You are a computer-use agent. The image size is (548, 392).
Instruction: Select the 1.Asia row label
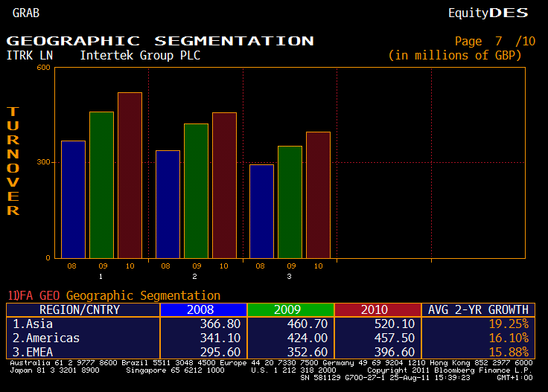click(x=33, y=324)
